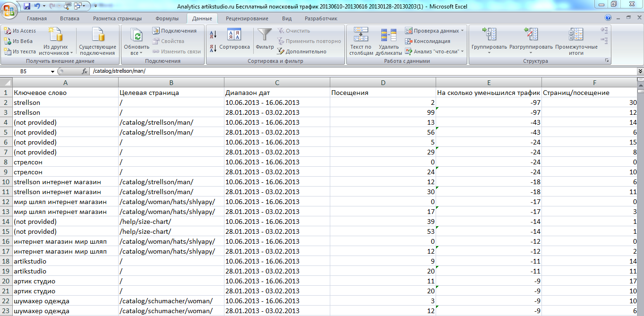This screenshot has height=316, width=644.
Task: Select /catalog/schumacher/woman/ in row 22
Action: pos(171,301)
